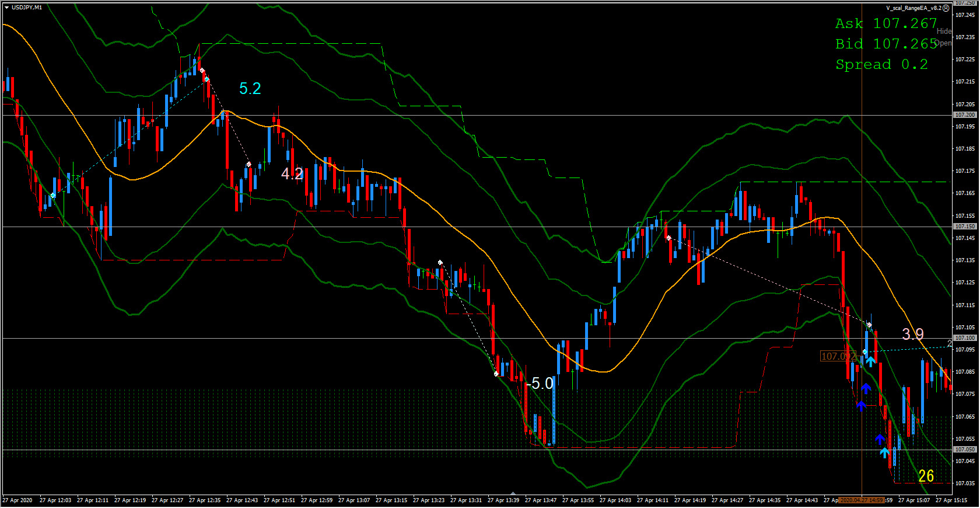Click the 107.050 horizontal line price tag
Viewport: 980px width, 508px height.
click(x=964, y=449)
